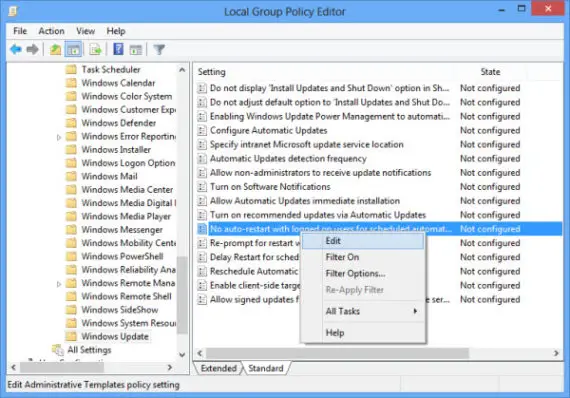Open the All Tasks submenu arrow
Screen dimensions: 570x398
click(415, 311)
